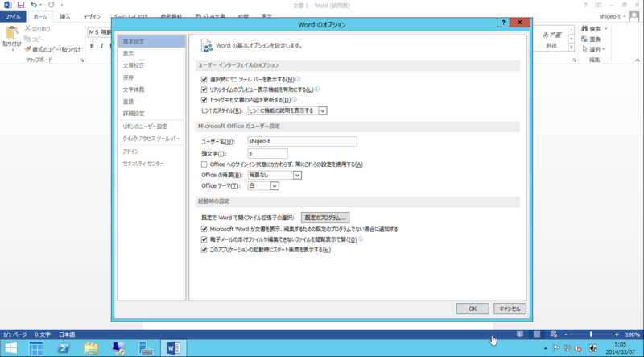Switch to Web Layout view in status bar
644x357 pixels.
[x=554, y=334]
